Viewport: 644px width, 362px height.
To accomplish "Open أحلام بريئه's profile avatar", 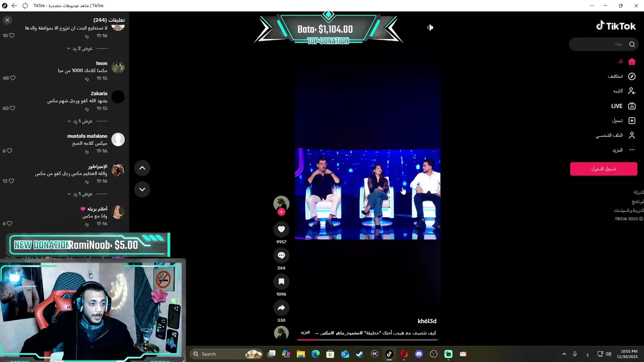I will coord(118,212).
